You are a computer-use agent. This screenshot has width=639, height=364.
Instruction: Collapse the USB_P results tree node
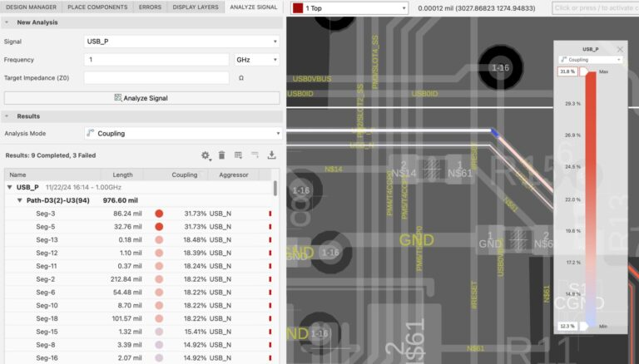(9, 187)
